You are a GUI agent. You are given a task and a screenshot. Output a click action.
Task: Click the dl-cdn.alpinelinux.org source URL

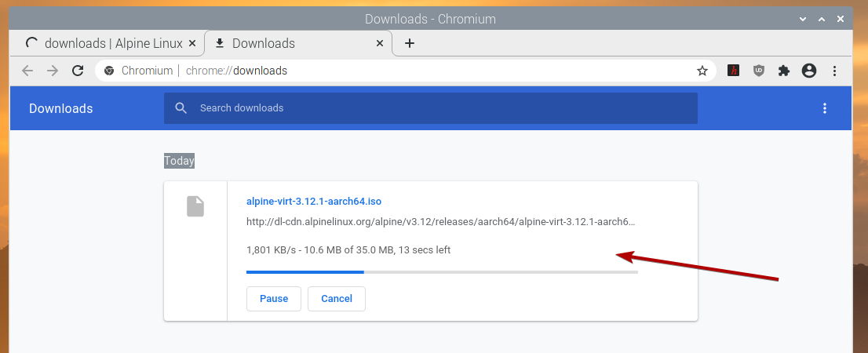(440, 222)
